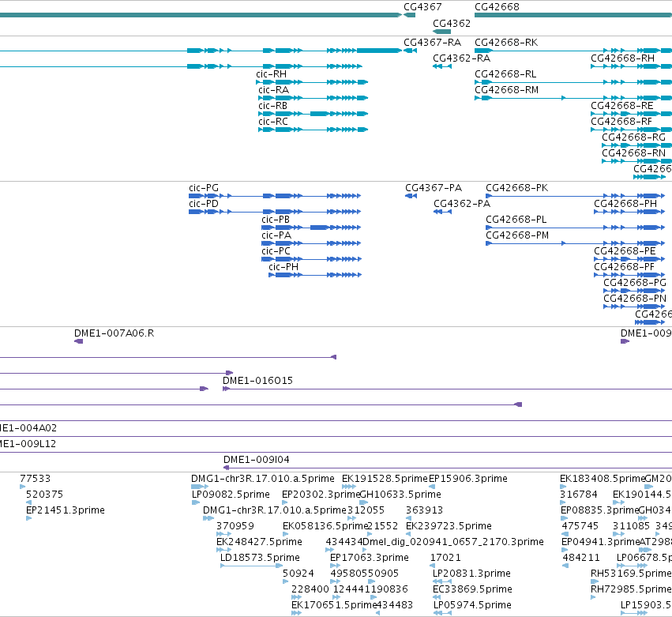
Task: Click the CG42668-RM transcript label
Action: pyautogui.click(x=507, y=90)
